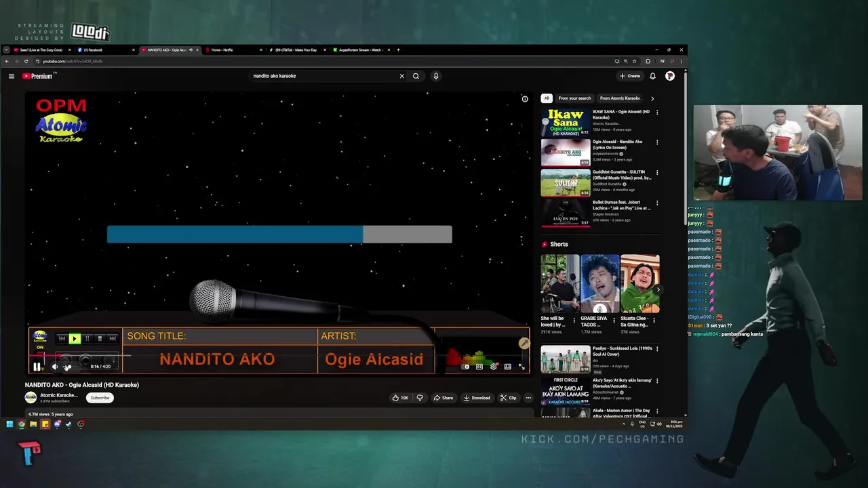This screenshot has height=488, width=868.
Task: Open options for 'IKAW SANA' video
Action: coord(657,112)
